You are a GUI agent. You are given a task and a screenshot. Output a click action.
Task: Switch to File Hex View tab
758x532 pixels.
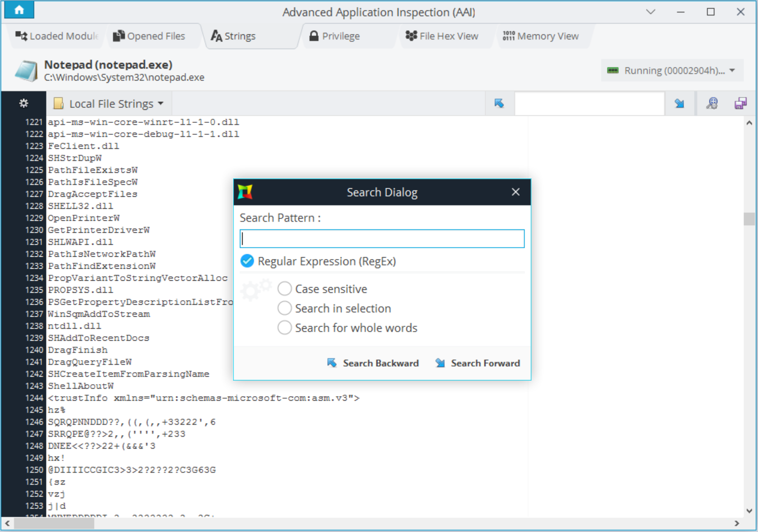tap(442, 36)
